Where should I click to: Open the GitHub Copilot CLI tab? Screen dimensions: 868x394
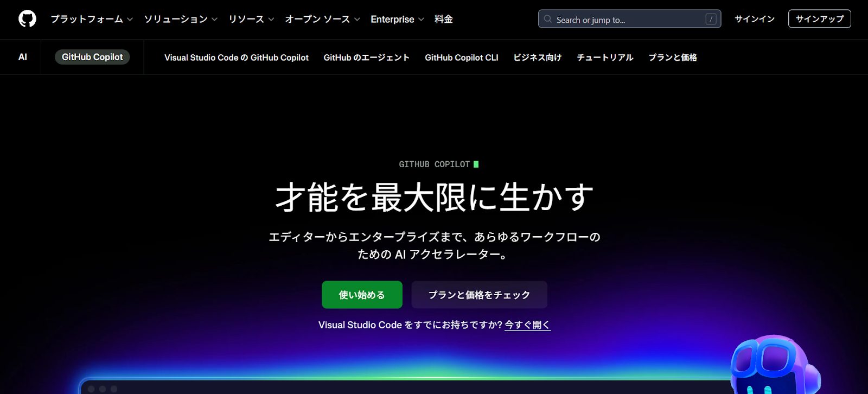pyautogui.click(x=461, y=58)
